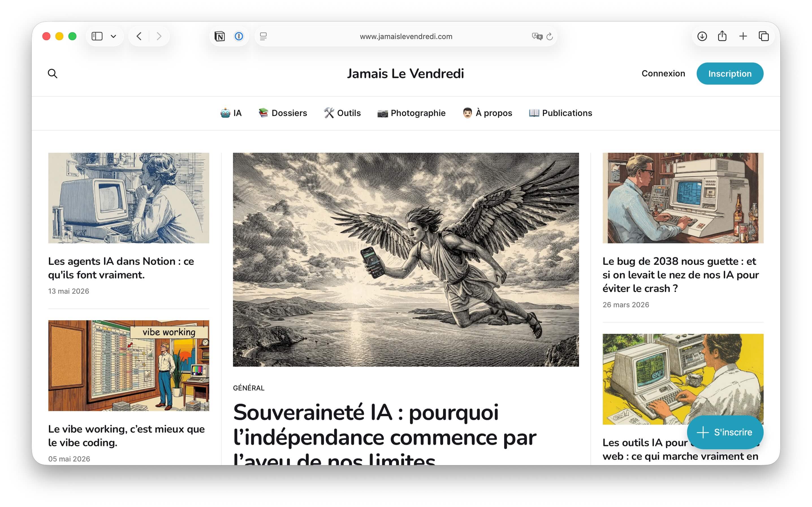Open the 1Password extension icon
This screenshot has width=812, height=507.
(x=239, y=36)
